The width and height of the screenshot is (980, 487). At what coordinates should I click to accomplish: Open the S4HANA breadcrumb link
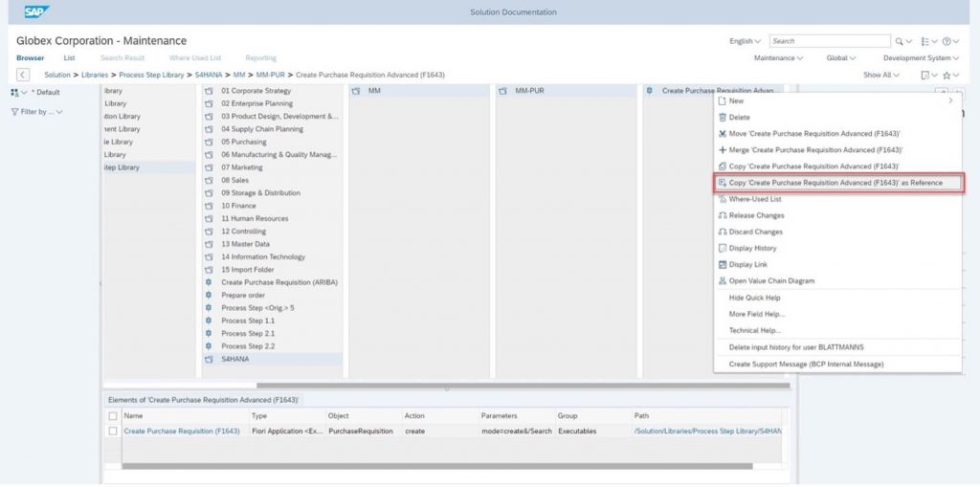click(x=208, y=75)
